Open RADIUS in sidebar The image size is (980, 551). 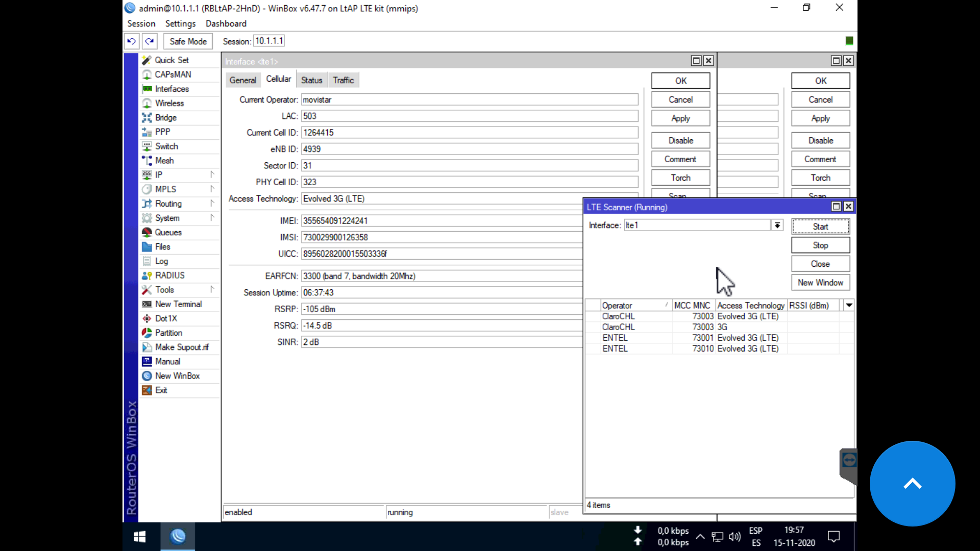tap(170, 275)
